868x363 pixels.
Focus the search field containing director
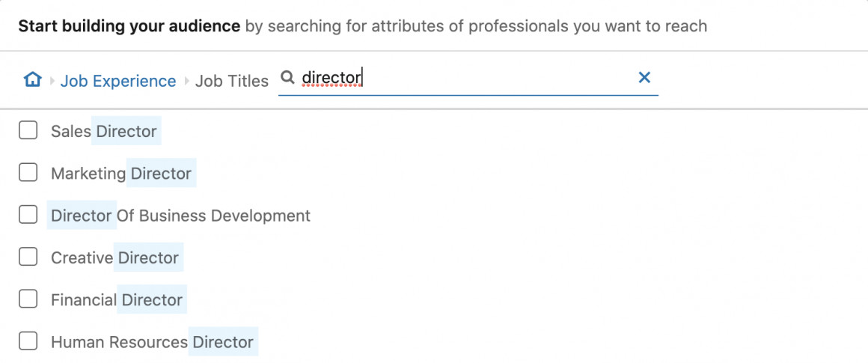pos(468,78)
